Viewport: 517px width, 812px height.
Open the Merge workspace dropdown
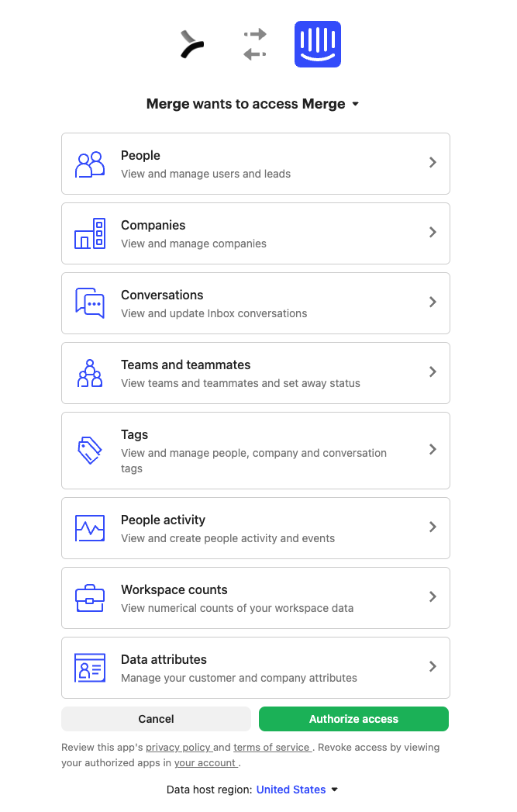(355, 104)
